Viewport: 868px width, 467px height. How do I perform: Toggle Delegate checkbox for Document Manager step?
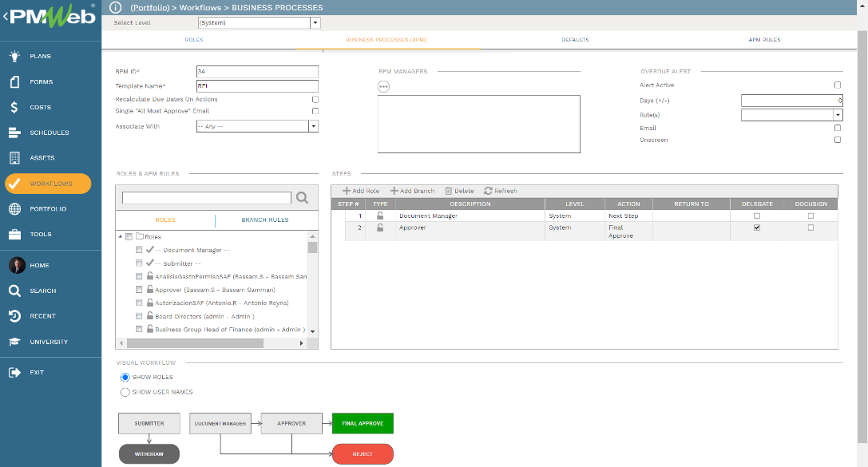(x=757, y=216)
